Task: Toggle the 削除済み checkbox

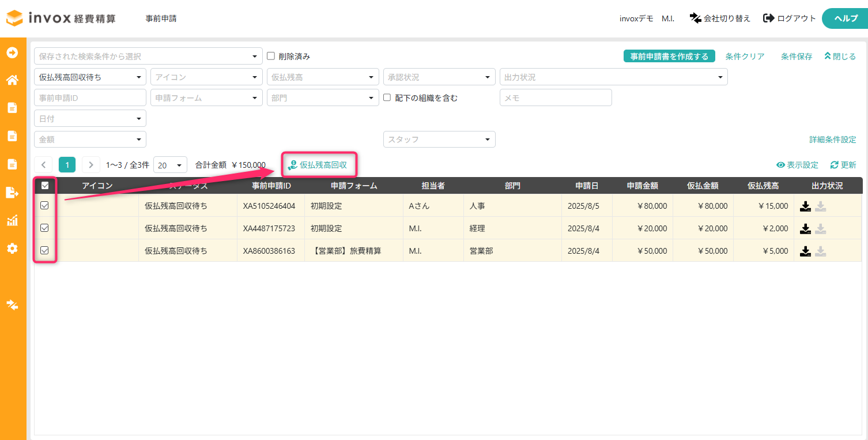Action: [271, 56]
